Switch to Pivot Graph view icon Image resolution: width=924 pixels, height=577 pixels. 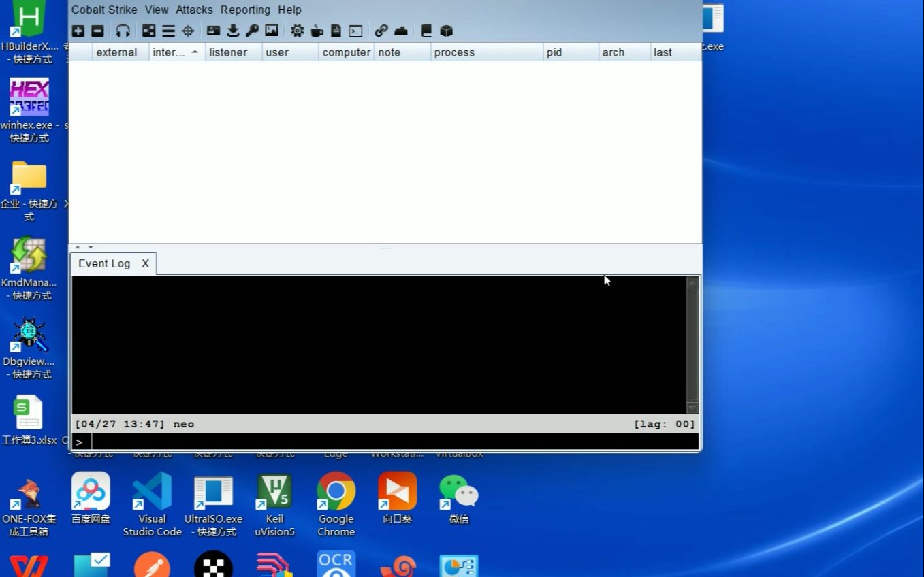coord(148,31)
